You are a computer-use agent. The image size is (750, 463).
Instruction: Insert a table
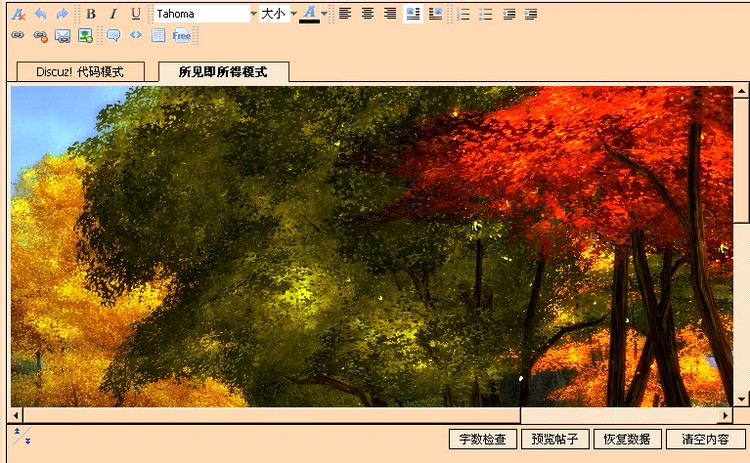(x=158, y=35)
